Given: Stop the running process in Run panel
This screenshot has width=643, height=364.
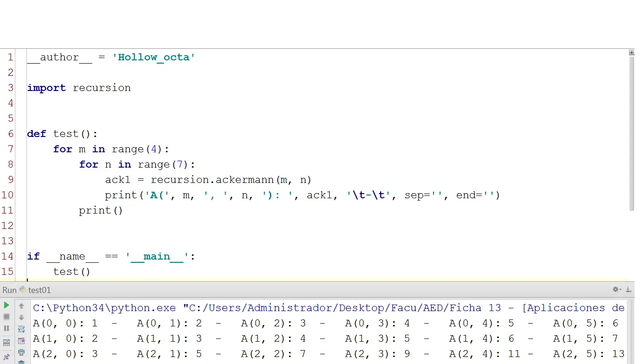Looking at the screenshot, I should pos(7,317).
